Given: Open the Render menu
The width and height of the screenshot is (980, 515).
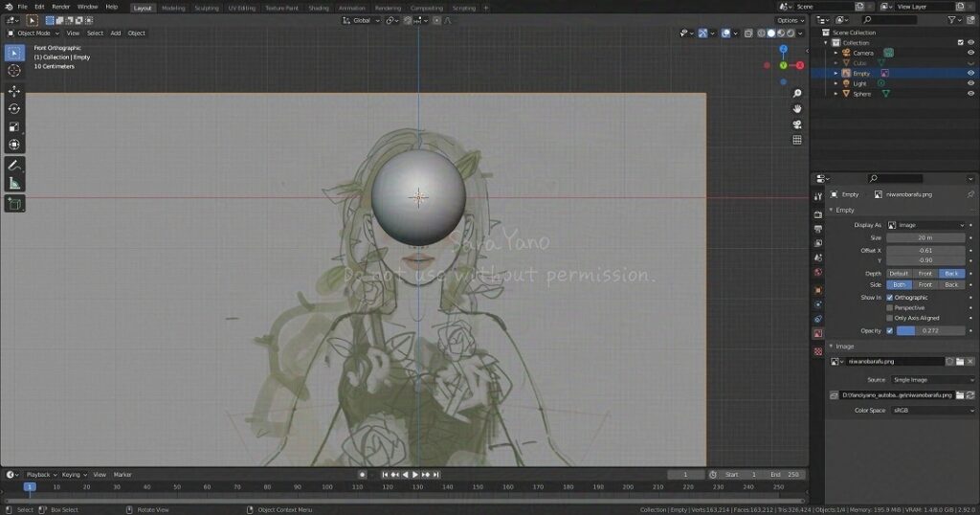Looking at the screenshot, I should point(60,7).
